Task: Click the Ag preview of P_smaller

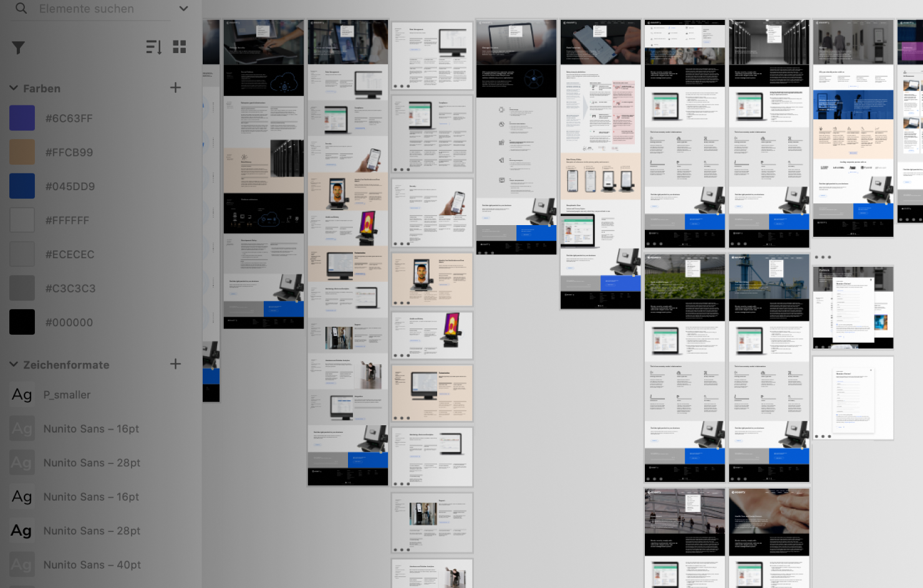Action: pos(22,395)
